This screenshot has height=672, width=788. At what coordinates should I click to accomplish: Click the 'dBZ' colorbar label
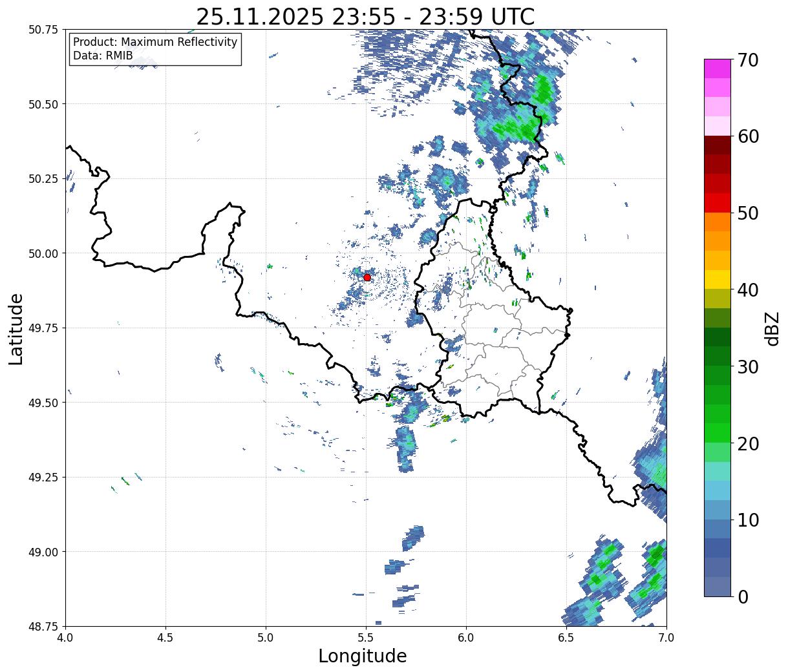point(772,328)
